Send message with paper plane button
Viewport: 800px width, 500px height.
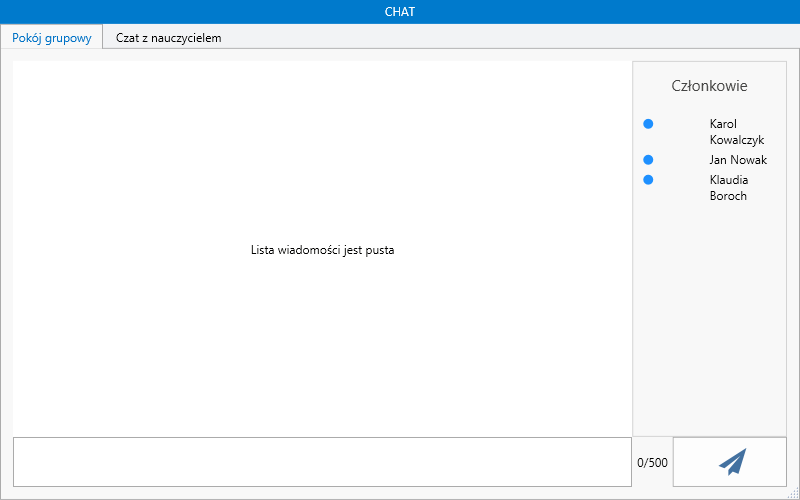(730, 462)
